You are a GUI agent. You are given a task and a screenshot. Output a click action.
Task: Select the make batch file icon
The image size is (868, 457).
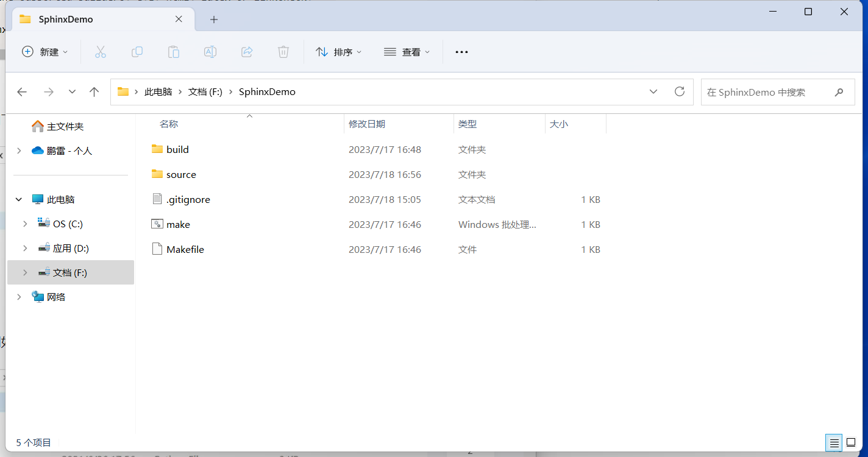coord(157,224)
